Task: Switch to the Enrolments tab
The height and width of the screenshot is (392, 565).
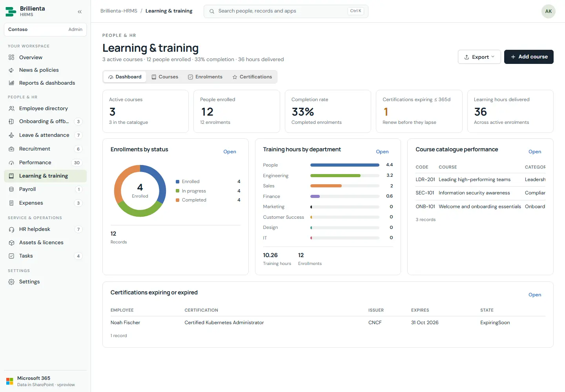Action: [205, 77]
